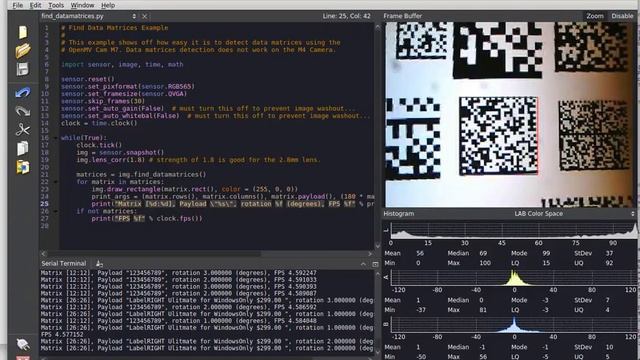Click the Open File folder icon
The height and width of the screenshot is (360, 640).
23,51
